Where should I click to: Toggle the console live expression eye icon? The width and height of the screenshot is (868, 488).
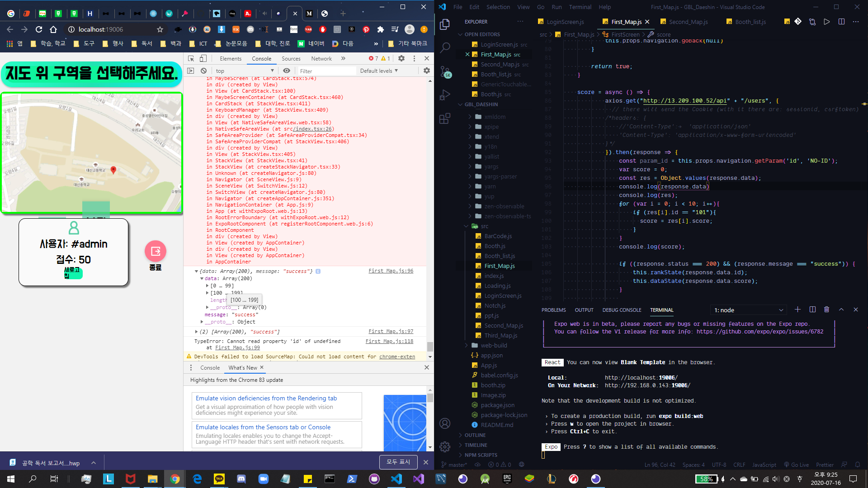287,71
